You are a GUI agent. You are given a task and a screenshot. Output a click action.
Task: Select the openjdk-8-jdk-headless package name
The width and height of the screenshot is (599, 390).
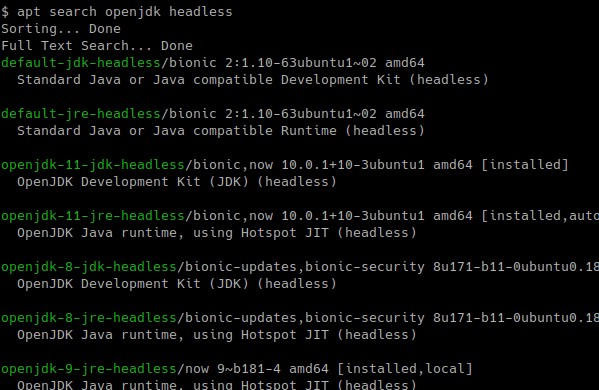(x=89, y=267)
